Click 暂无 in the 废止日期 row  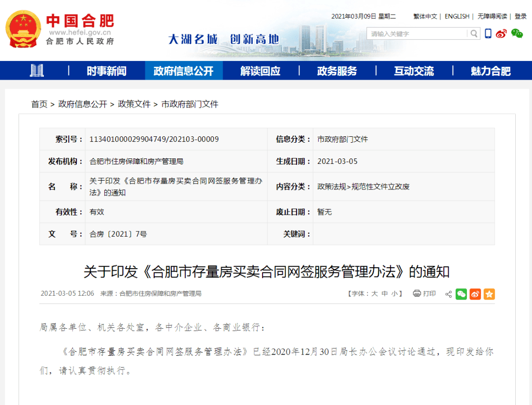(x=324, y=212)
